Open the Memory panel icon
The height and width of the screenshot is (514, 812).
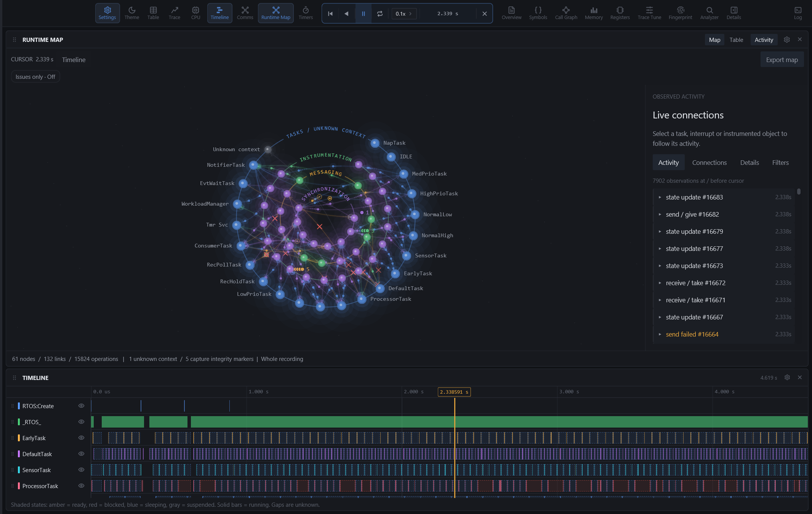click(x=594, y=13)
